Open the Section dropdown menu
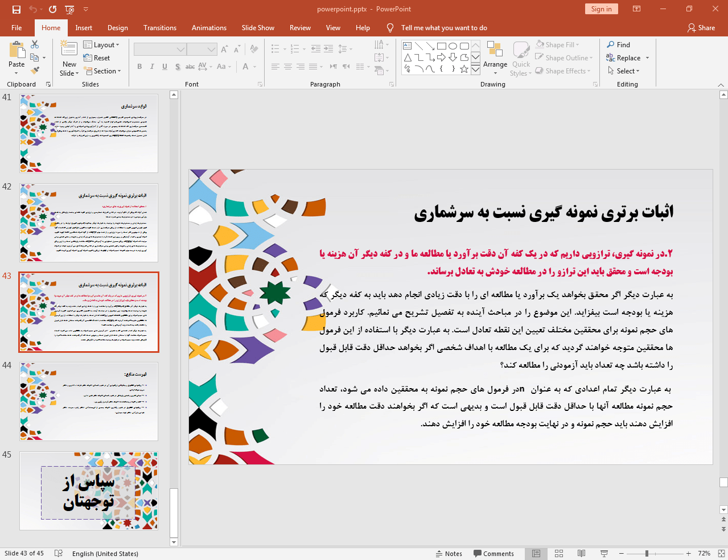The image size is (728, 560). (102, 71)
